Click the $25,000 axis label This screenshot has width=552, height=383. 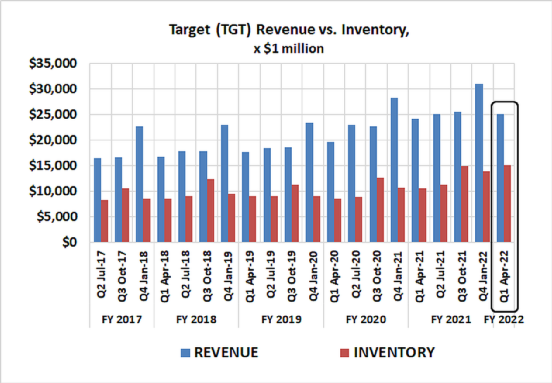(x=53, y=115)
